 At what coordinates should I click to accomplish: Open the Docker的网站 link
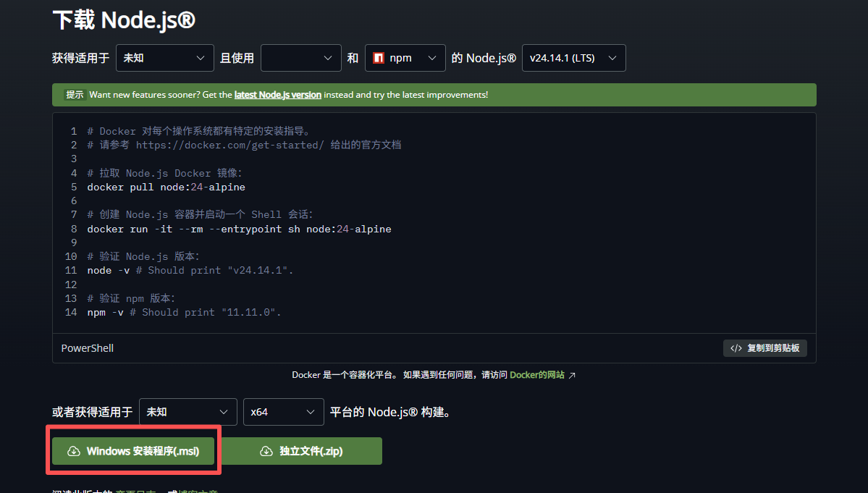point(536,375)
